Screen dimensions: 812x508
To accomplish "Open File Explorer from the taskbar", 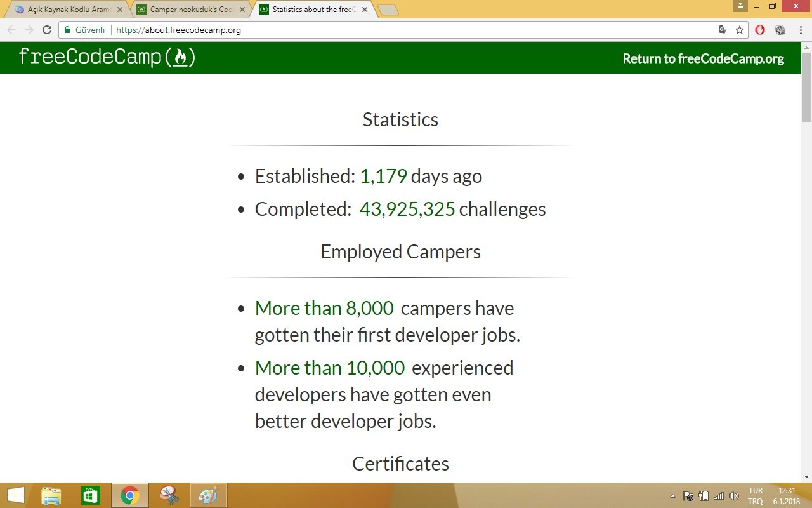I will click(x=51, y=495).
